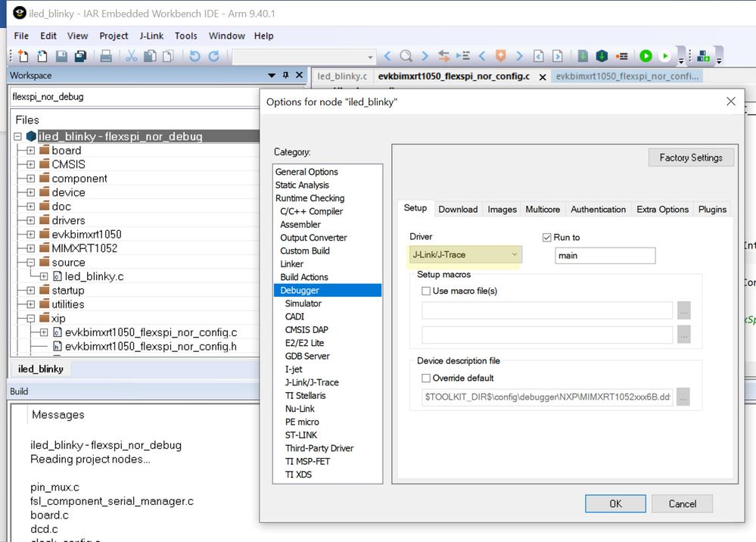Expand the CMSIS folder
The image size is (756, 542).
point(31,164)
